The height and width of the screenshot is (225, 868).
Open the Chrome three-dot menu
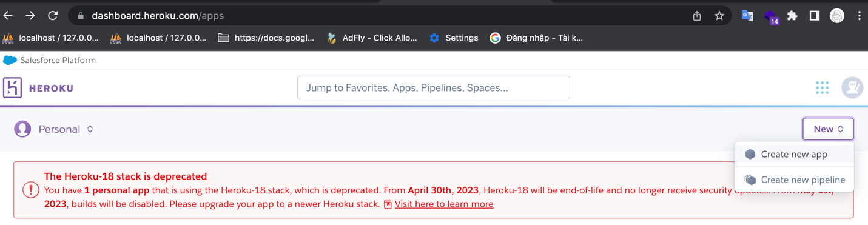[x=860, y=16]
